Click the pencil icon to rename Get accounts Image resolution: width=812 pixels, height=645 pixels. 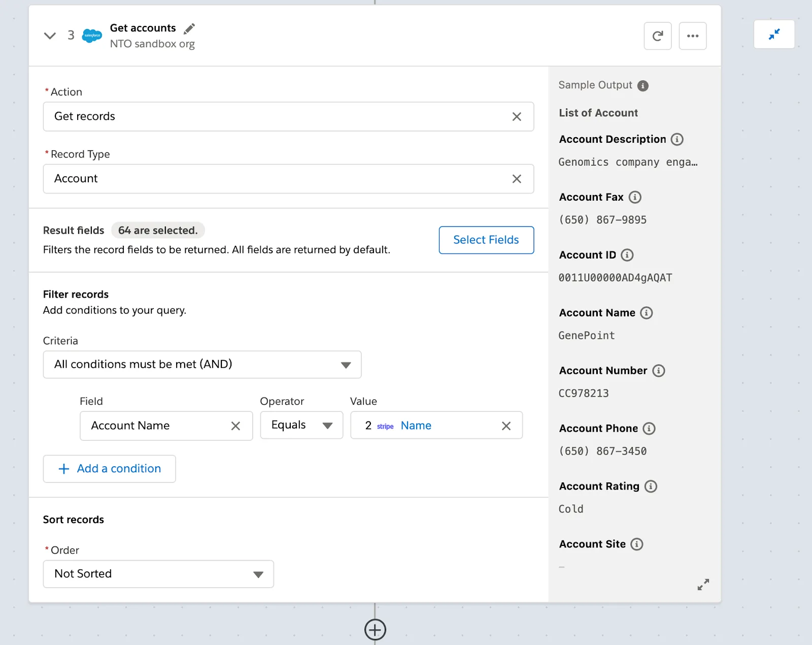click(x=189, y=29)
